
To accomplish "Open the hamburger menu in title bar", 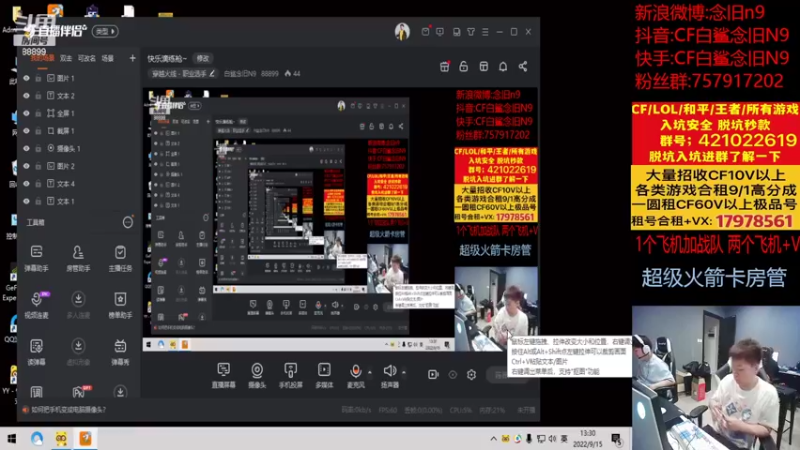I will click(485, 32).
